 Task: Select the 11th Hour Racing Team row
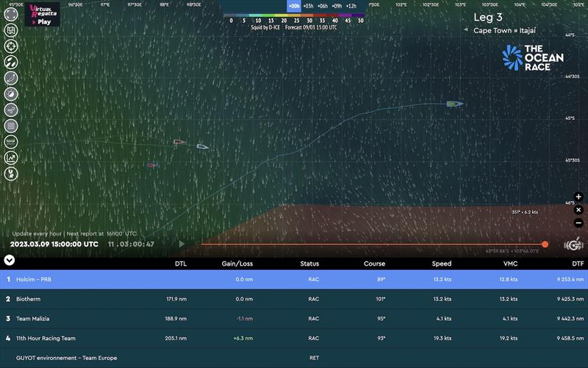(x=294, y=339)
